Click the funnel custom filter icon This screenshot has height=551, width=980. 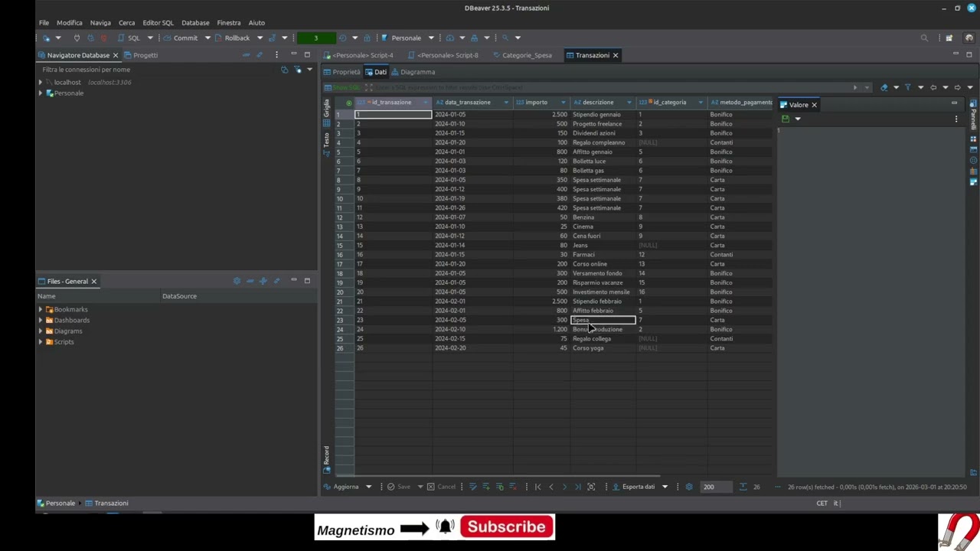click(908, 87)
